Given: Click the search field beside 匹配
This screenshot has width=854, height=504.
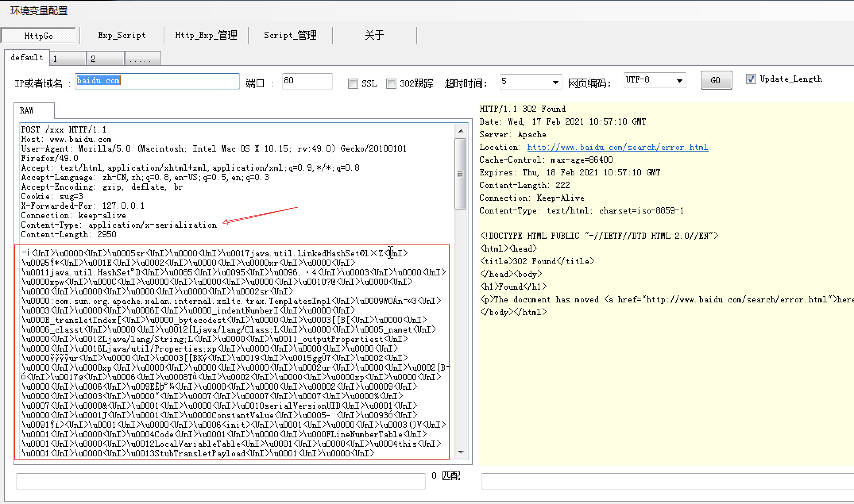Looking at the screenshot, I should coord(220,481).
